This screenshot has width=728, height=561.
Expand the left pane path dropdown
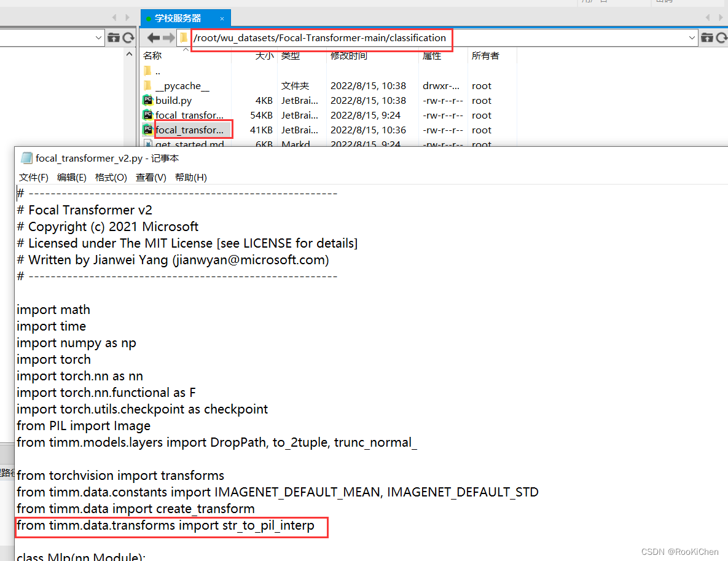(98, 37)
